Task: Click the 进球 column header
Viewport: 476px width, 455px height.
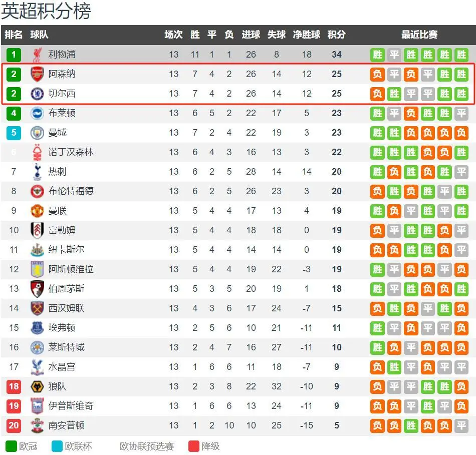Action: (x=251, y=35)
